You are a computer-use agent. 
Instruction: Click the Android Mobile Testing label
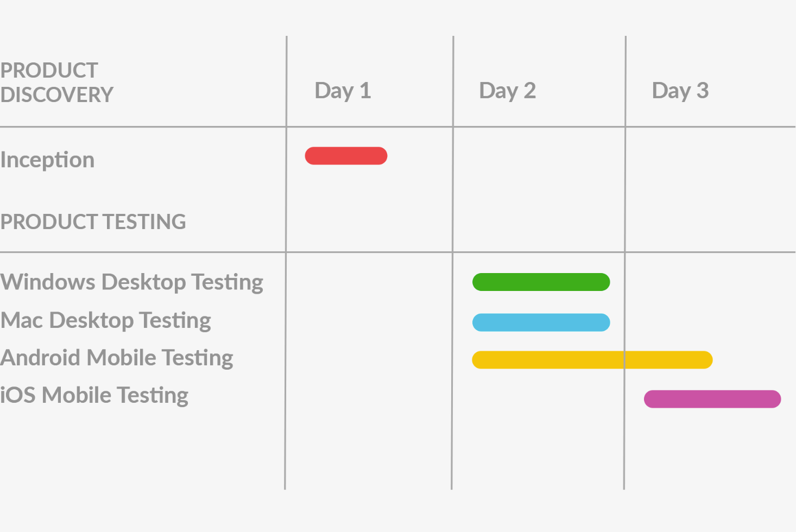tap(117, 358)
